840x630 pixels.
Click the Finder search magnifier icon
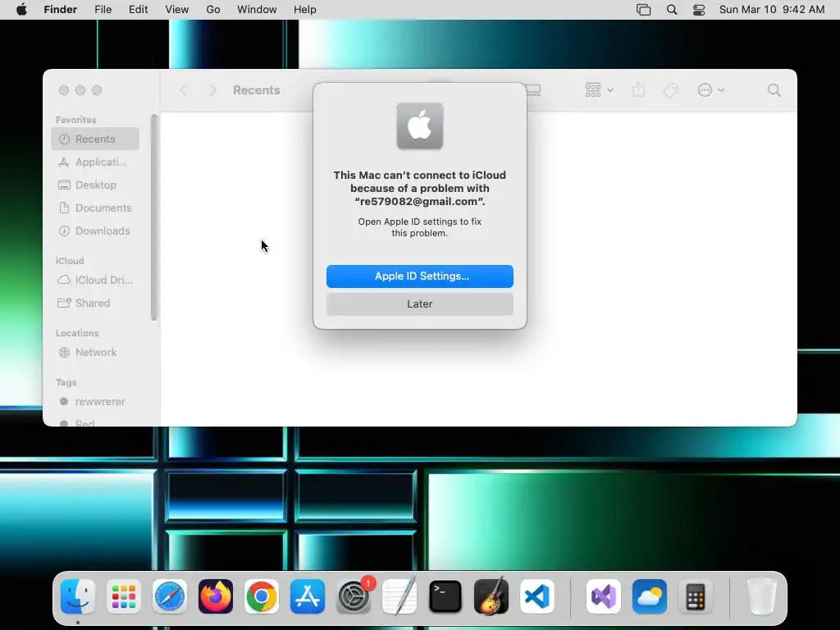(x=774, y=90)
